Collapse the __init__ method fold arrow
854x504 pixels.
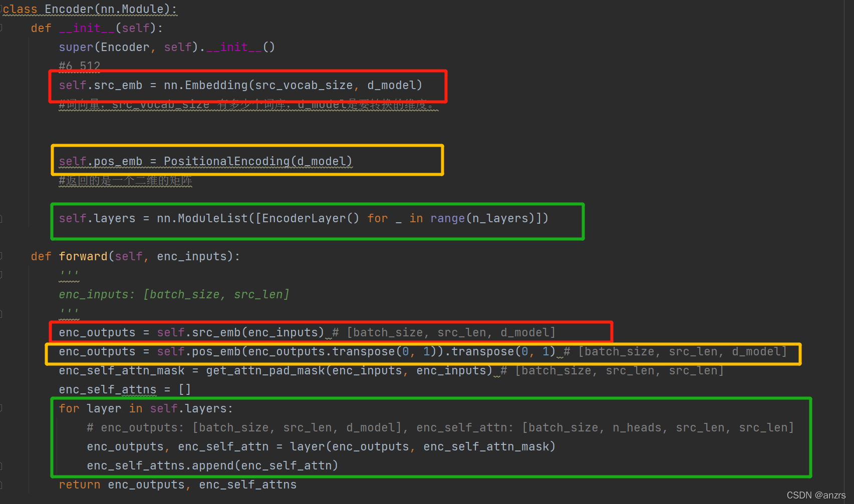tap(4, 28)
